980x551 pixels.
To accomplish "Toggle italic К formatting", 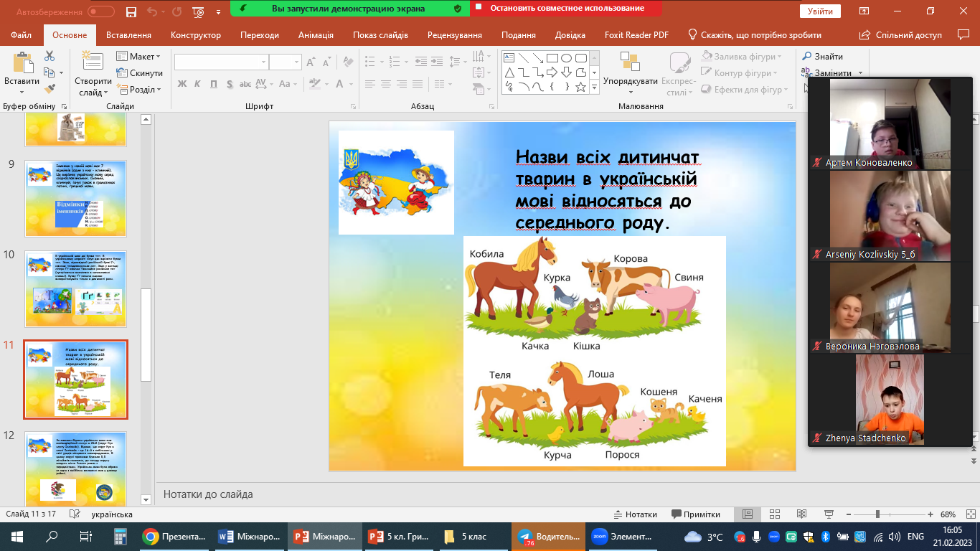I will coord(198,84).
